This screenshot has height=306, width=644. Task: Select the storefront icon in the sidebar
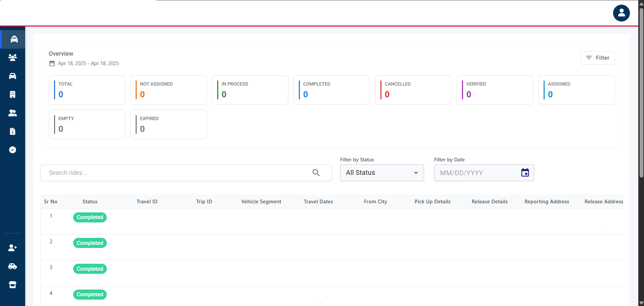coord(13,285)
